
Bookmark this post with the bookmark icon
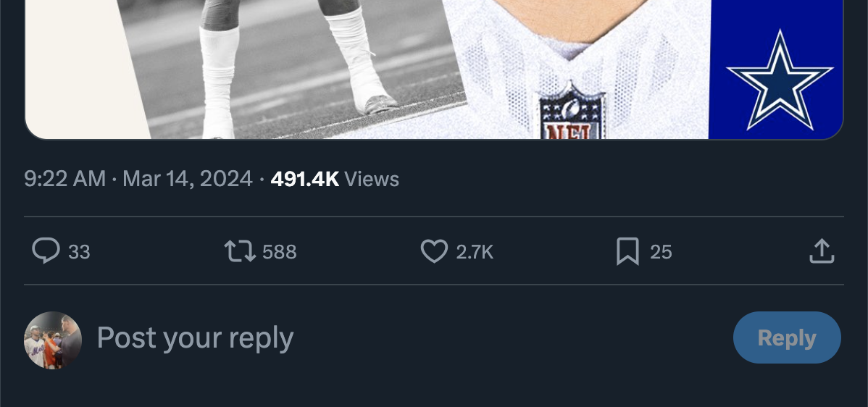pyautogui.click(x=627, y=251)
